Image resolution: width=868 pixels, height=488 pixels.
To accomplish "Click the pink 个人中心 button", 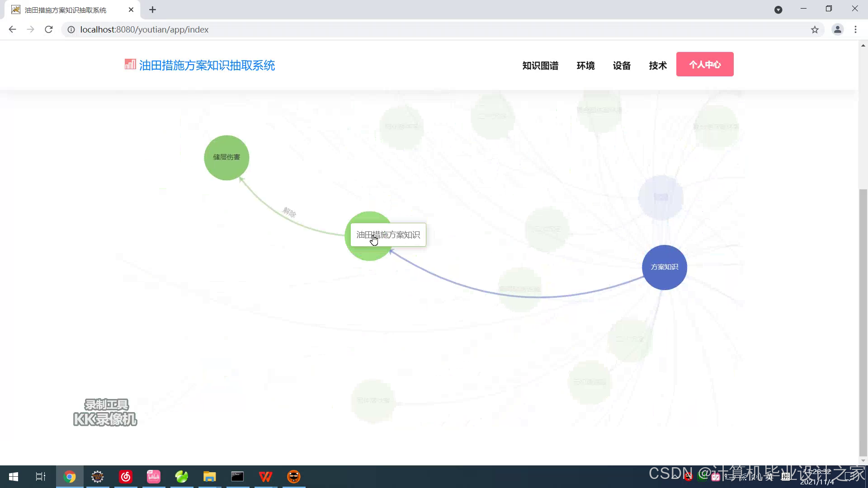I will pos(705,64).
